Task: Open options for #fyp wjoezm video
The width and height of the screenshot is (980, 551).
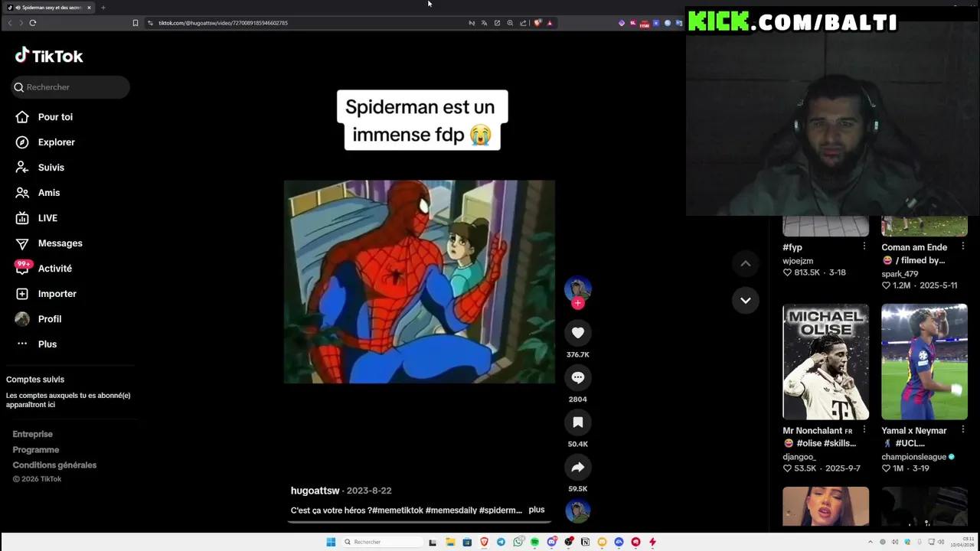Action: tap(864, 246)
